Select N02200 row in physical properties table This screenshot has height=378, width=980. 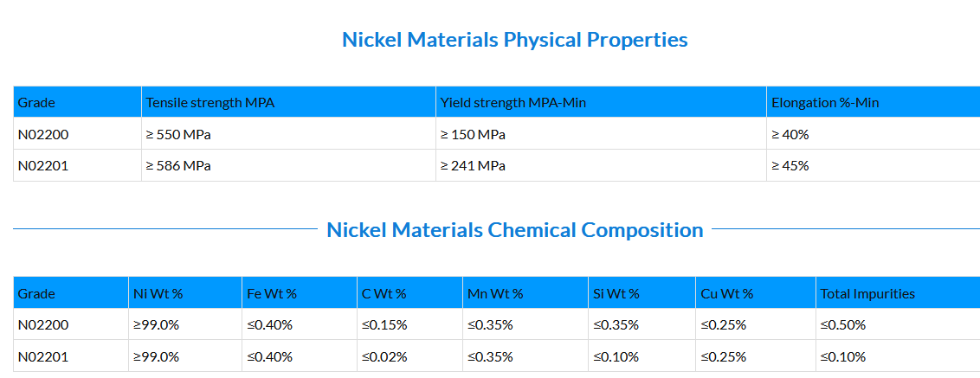tap(43, 135)
